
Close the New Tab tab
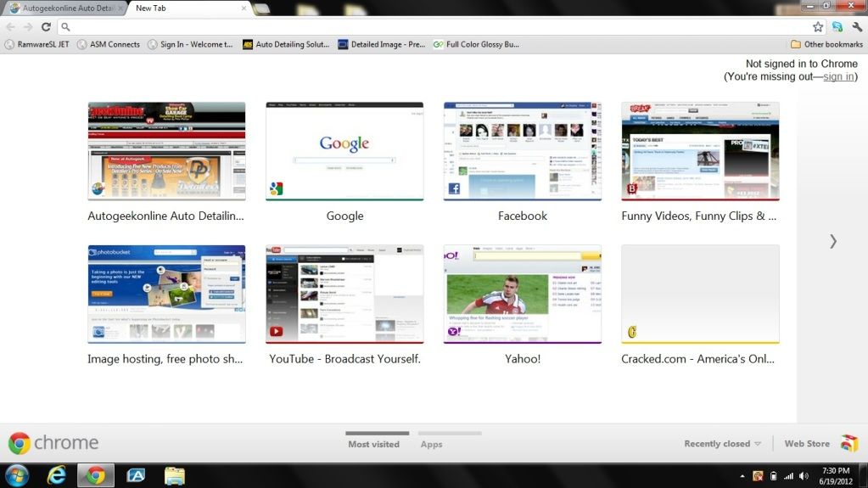click(x=244, y=8)
